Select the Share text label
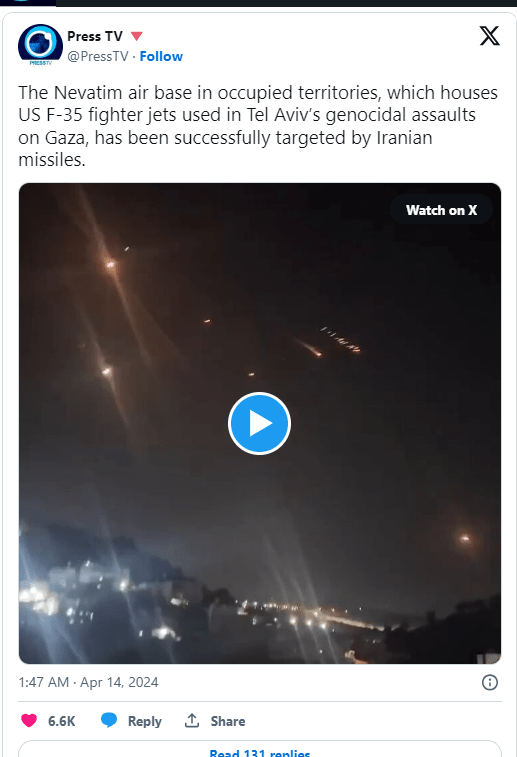Viewport: 517px width, 757px height. pyautogui.click(x=228, y=721)
